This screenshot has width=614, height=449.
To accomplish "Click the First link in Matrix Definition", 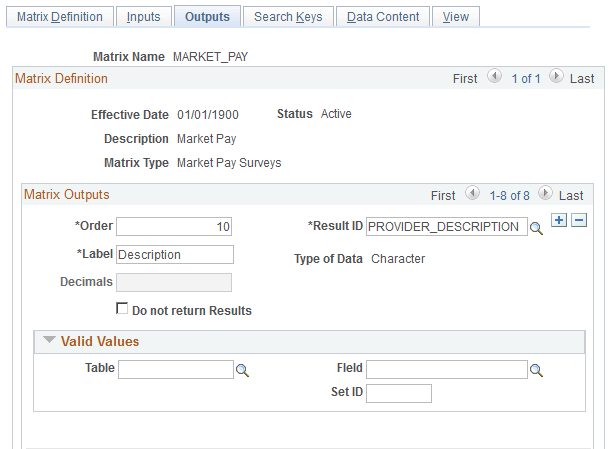I will click(x=465, y=79).
